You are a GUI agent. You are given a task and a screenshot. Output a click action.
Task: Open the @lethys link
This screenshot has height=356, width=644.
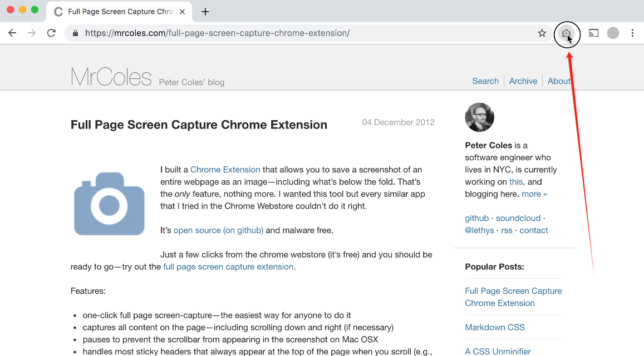tap(479, 230)
